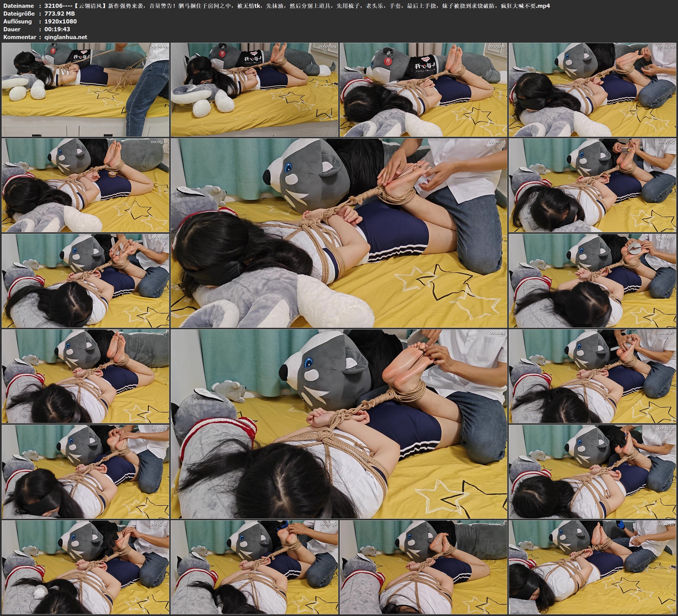Click the thumbnail stamped 00:07:15
This screenshot has width=678, height=616.
coord(593,185)
